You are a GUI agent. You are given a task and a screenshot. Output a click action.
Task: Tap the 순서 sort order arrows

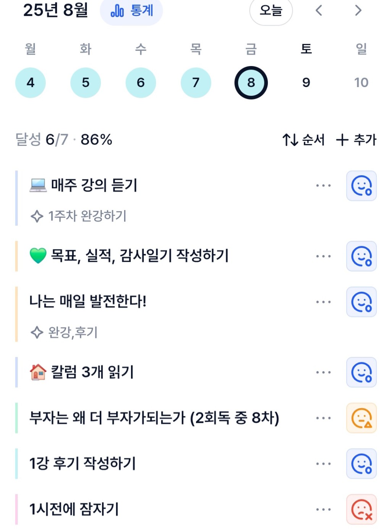pos(303,140)
